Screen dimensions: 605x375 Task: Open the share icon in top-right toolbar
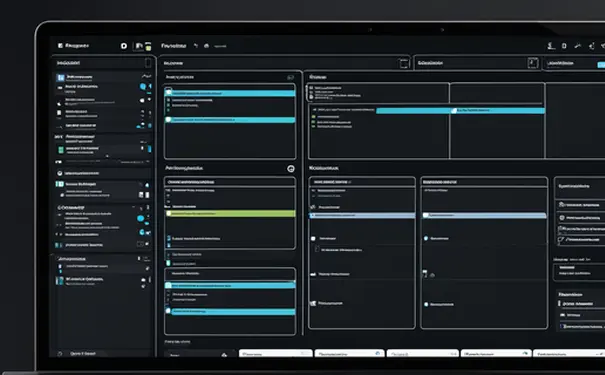(x=591, y=46)
